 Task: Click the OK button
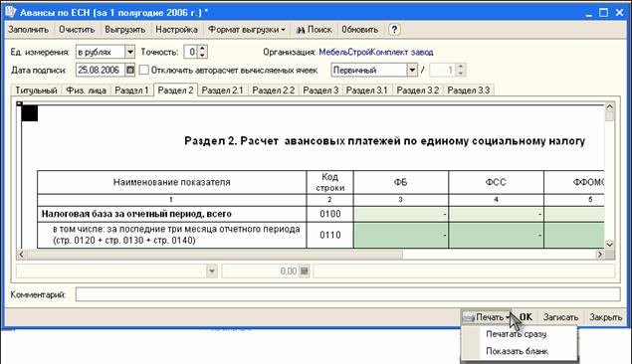click(526, 317)
